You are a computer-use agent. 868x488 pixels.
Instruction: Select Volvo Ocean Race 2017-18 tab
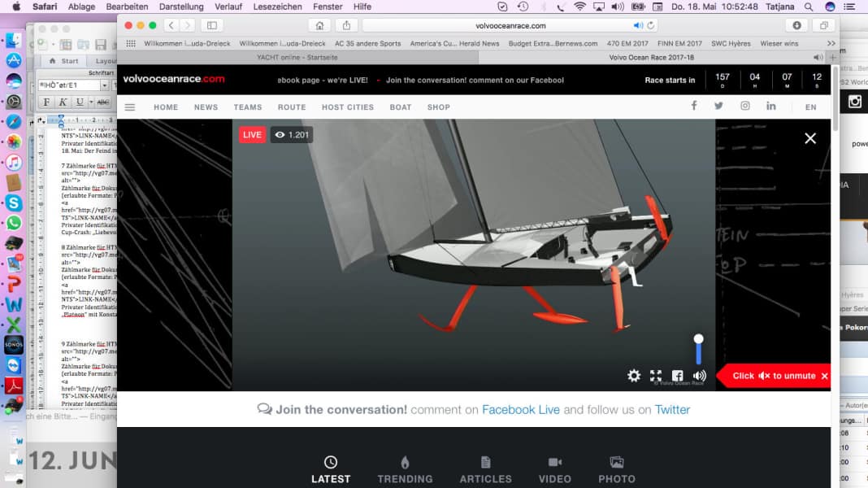[652, 58]
